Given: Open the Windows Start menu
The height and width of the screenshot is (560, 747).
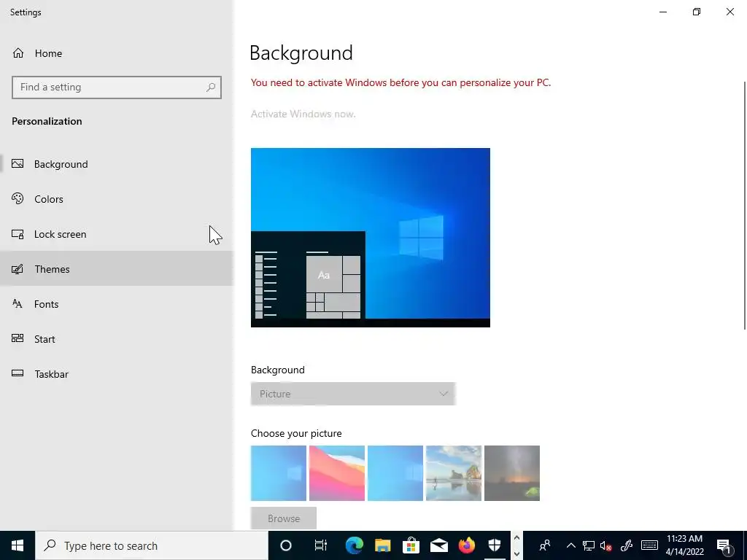Looking at the screenshot, I should [18, 545].
